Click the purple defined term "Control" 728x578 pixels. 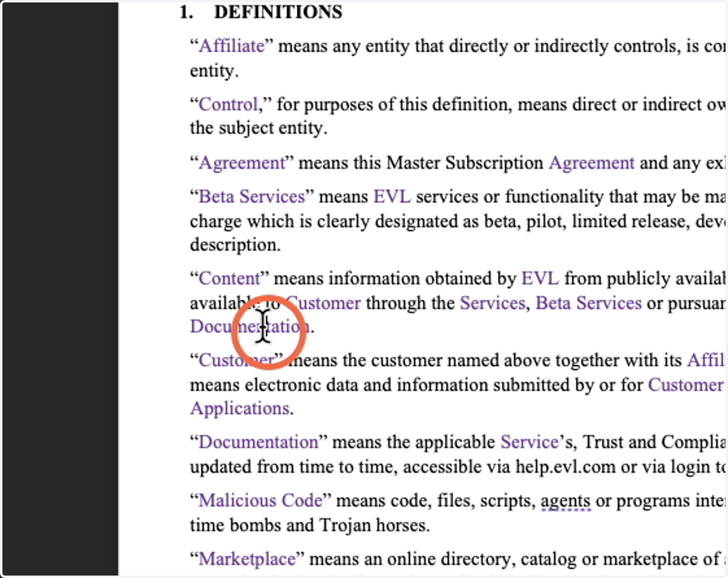(228, 104)
